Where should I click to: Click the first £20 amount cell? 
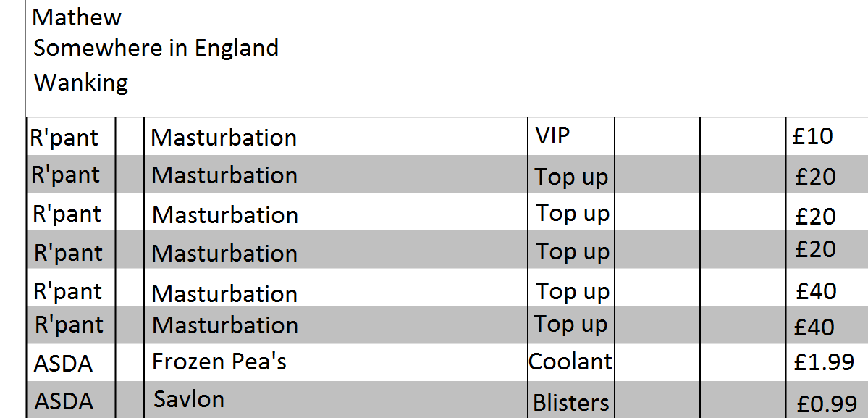coord(827,175)
